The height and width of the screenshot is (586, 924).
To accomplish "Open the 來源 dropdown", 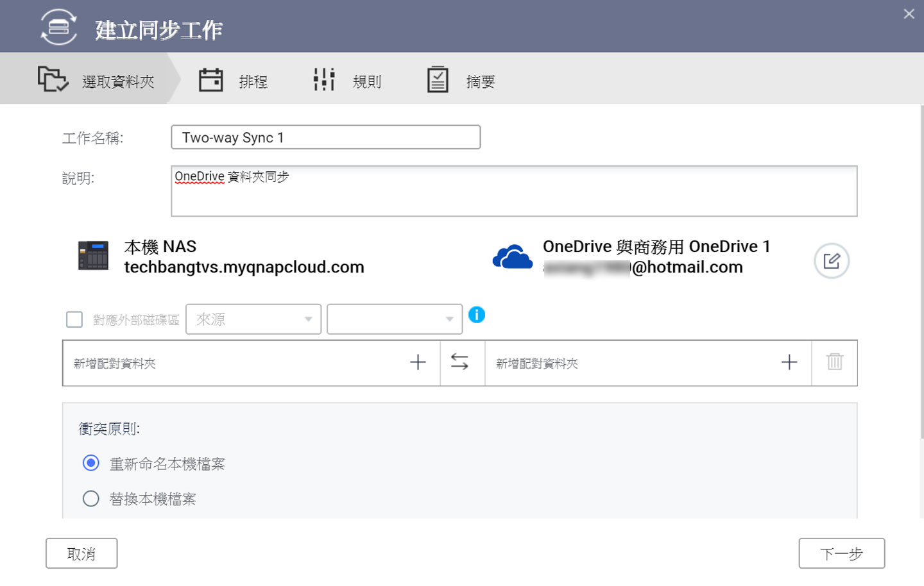I will click(253, 319).
